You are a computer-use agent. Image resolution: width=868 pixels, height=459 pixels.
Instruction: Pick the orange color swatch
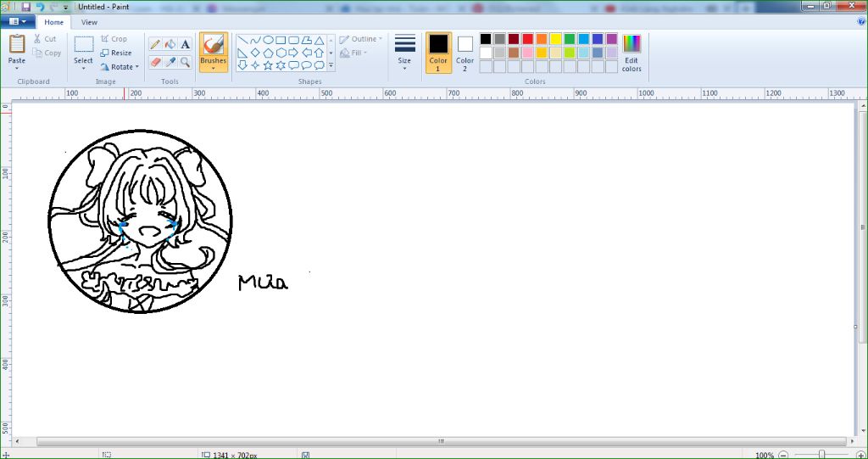[542, 39]
